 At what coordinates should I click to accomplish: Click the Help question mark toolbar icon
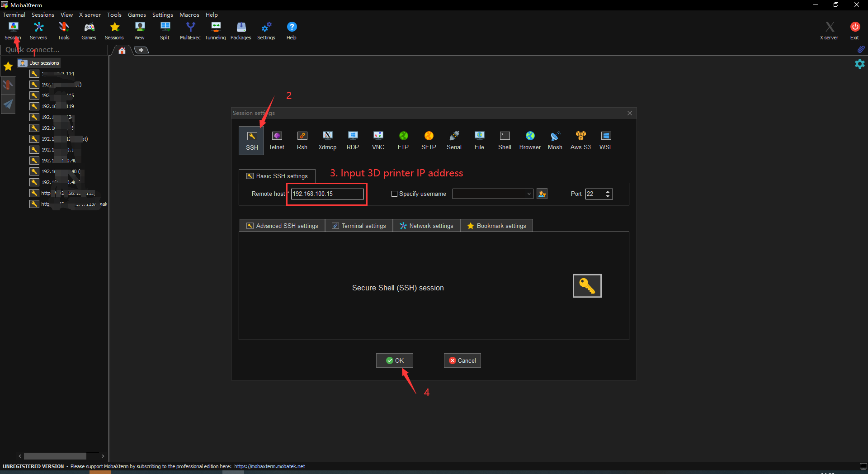tap(292, 31)
